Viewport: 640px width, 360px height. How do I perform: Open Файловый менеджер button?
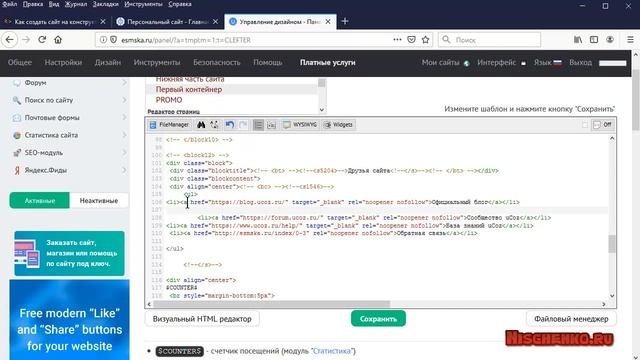(x=571, y=319)
